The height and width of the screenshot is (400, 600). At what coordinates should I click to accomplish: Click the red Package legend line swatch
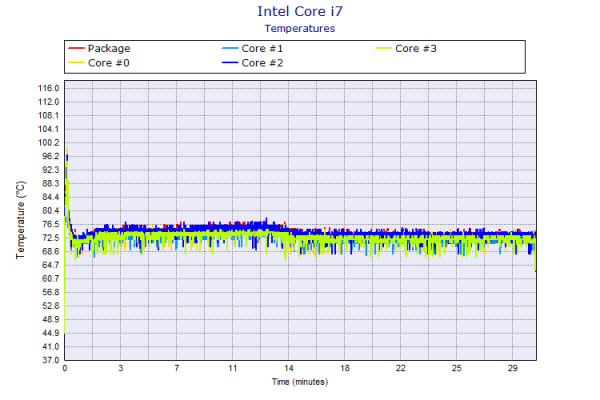click(x=76, y=48)
